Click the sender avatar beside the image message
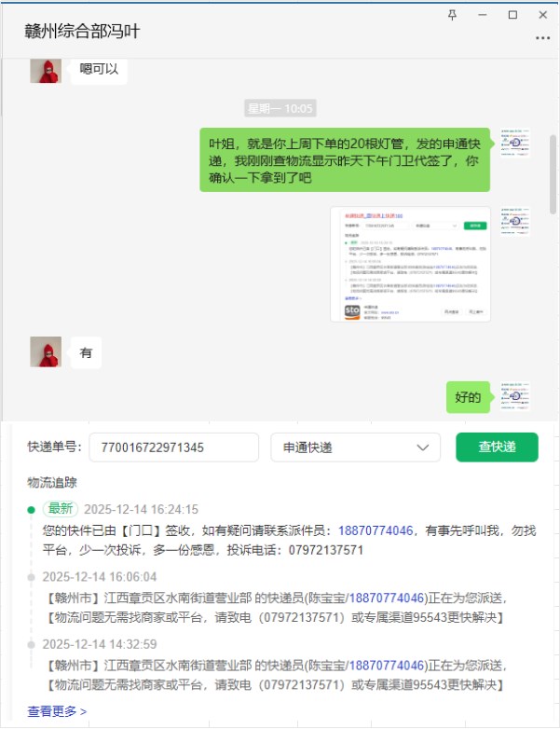Viewport: 560px width, 729px height. click(515, 221)
